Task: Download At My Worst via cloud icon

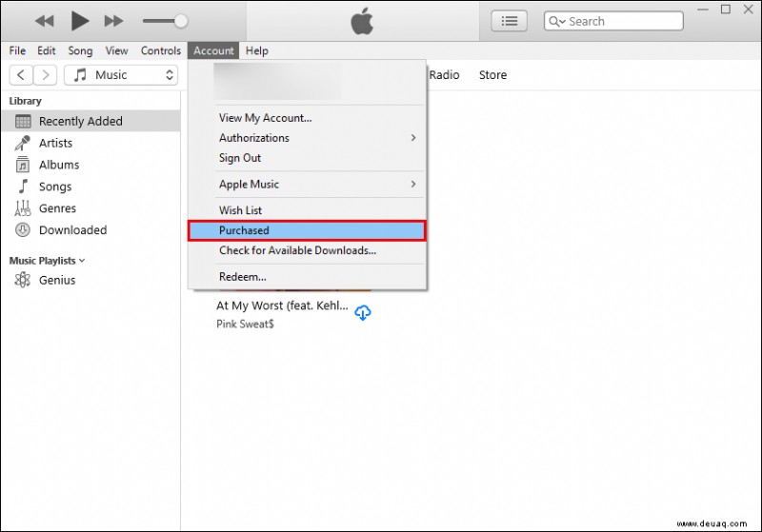Action: (363, 312)
